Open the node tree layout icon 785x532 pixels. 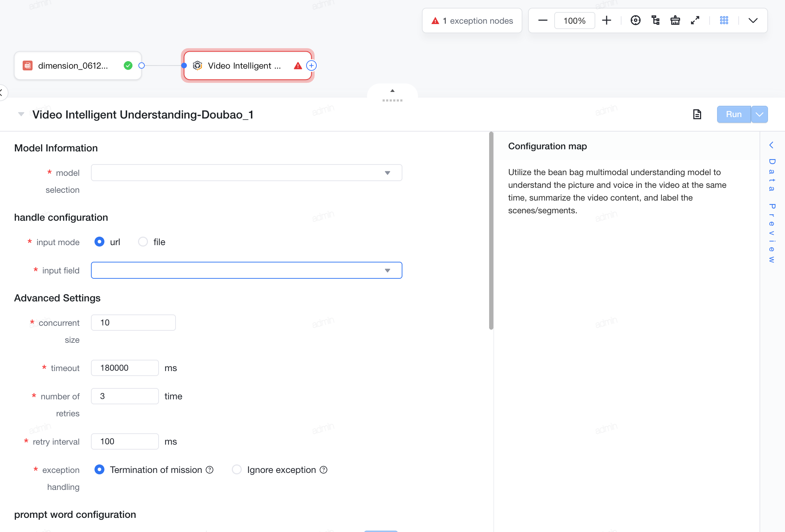point(655,21)
